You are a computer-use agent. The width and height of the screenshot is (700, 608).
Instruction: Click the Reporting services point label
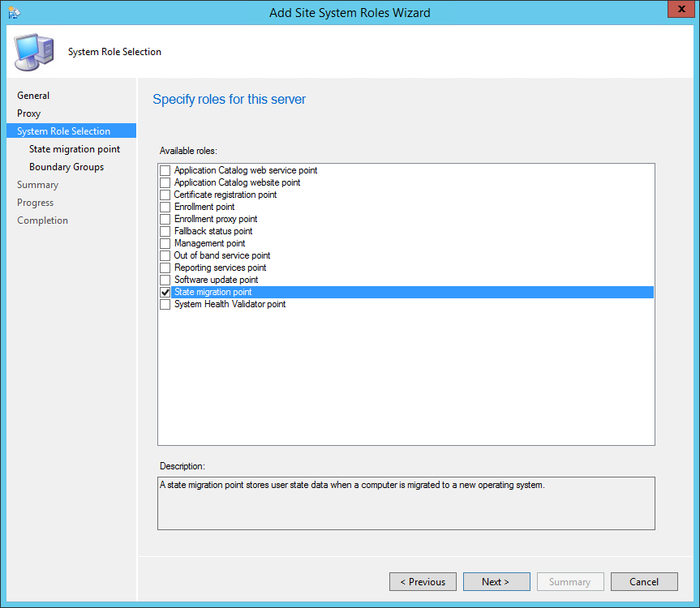click(x=220, y=268)
